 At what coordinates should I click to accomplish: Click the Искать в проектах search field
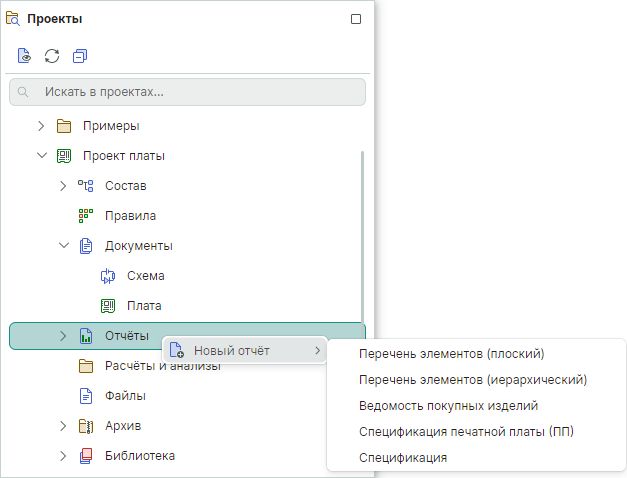(188, 92)
